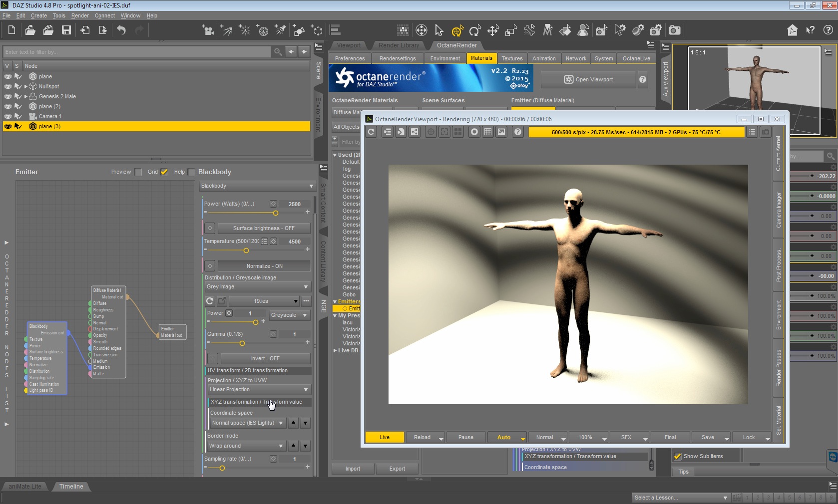This screenshot has height=504, width=838.
Task: Create a new null object from toolbar
Action: (317, 30)
